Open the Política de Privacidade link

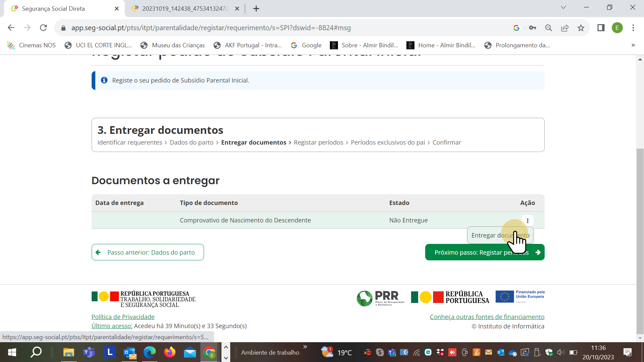click(123, 317)
